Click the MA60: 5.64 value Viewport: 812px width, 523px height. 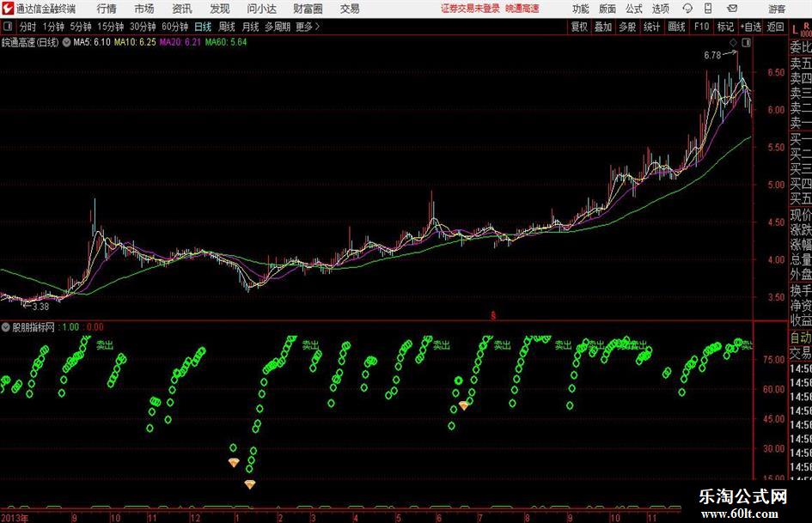pos(226,42)
